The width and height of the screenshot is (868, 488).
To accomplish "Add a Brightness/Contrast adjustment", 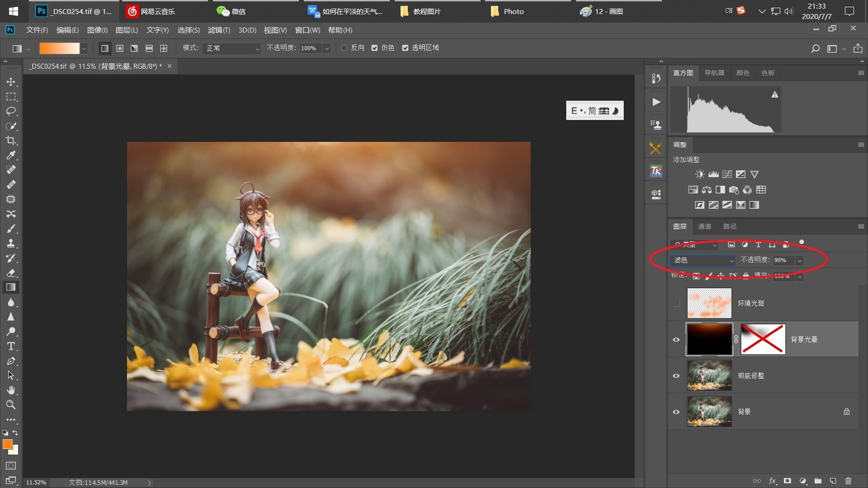I will click(700, 174).
